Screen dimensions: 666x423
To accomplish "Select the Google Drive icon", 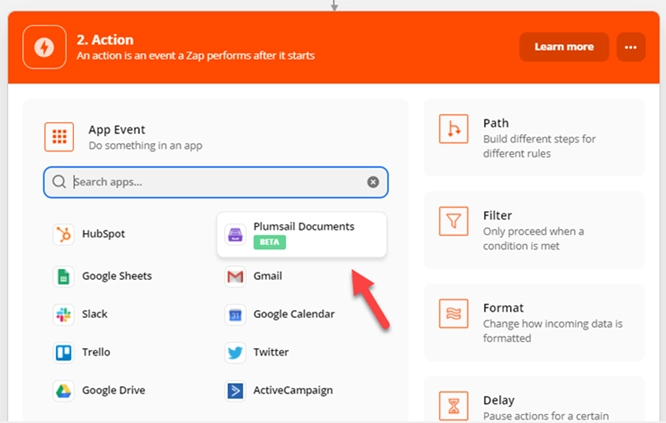I will point(64,391).
